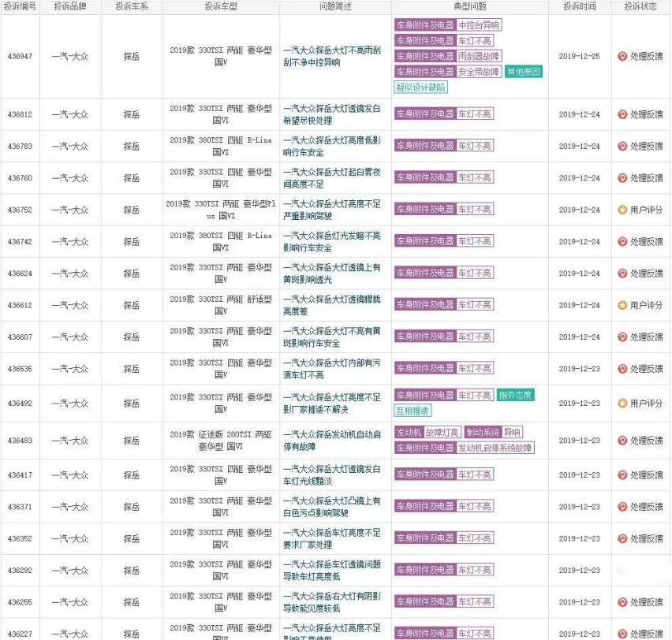Click status icon in row 436783
This screenshot has width=672, height=640.
(622, 147)
